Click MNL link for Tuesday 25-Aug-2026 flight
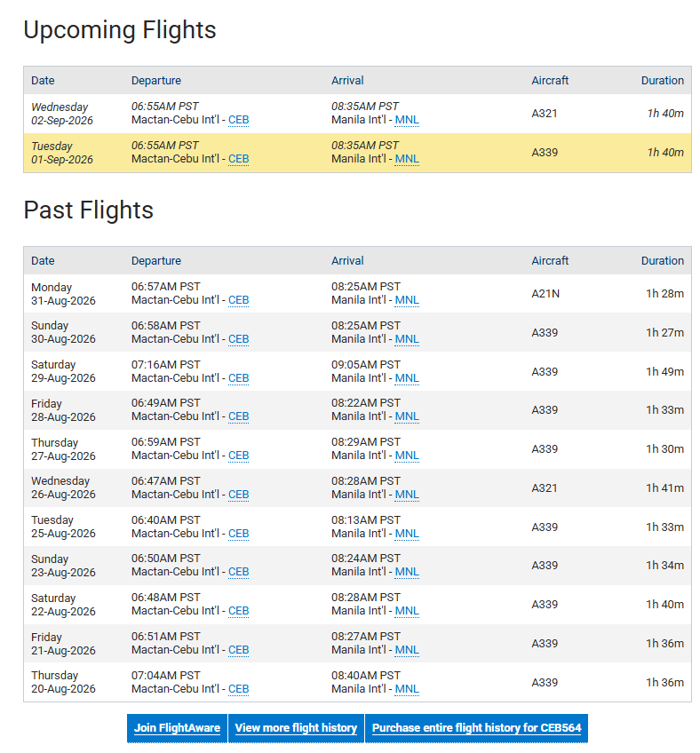 tap(407, 534)
